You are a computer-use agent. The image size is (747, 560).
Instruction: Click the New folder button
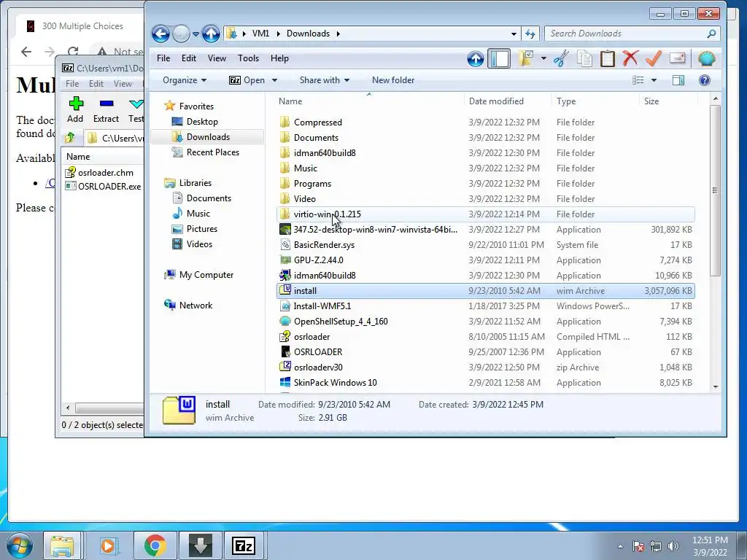(393, 80)
